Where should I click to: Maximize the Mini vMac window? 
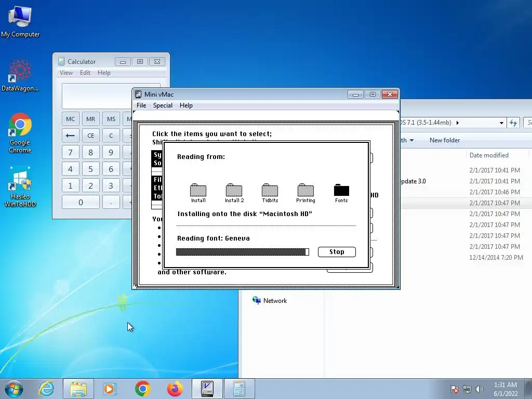[373, 95]
